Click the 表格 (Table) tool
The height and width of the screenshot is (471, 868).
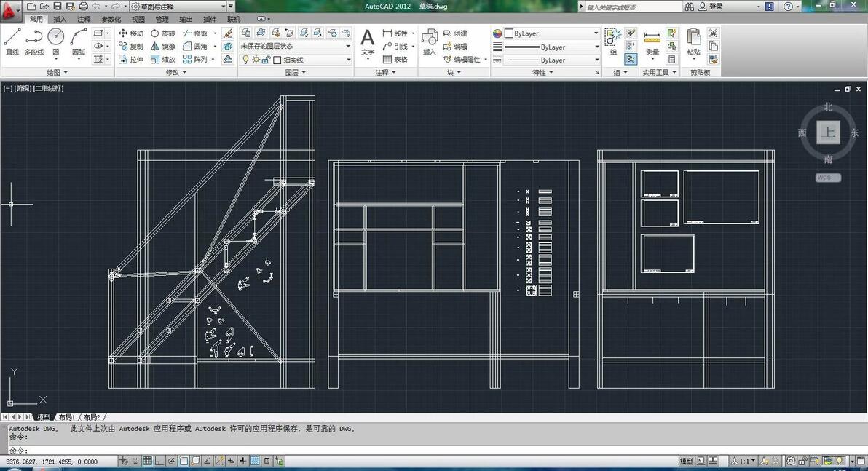395,59
